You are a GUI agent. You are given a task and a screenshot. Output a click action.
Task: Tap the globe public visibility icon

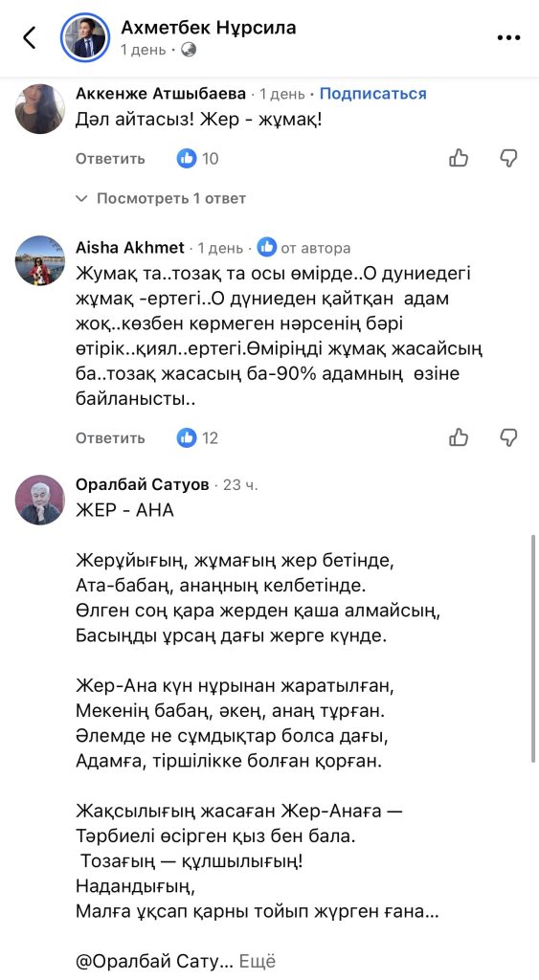[x=189, y=50]
